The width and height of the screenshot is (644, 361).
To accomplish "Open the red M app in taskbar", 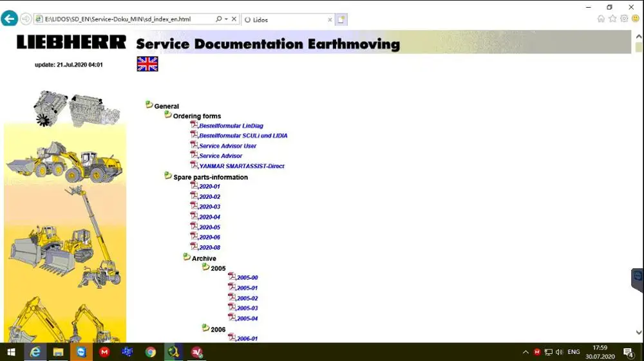I will (x=104, y=352).
